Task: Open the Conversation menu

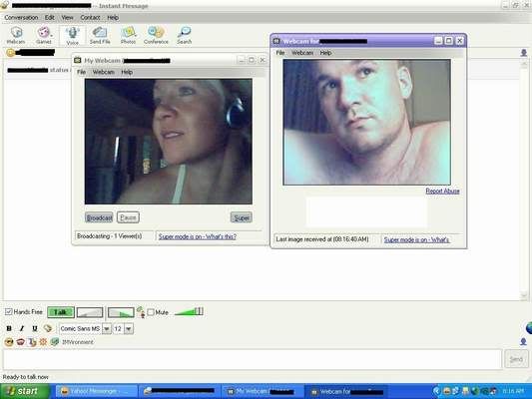Action: pos(21,17)
